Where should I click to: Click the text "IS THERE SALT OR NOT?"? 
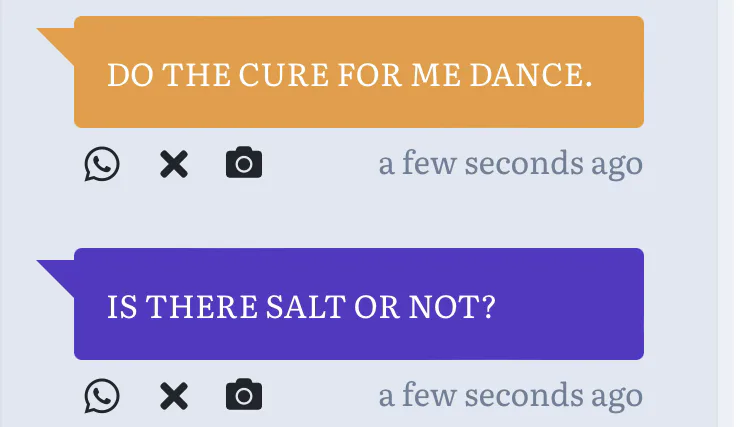[301, 306]
